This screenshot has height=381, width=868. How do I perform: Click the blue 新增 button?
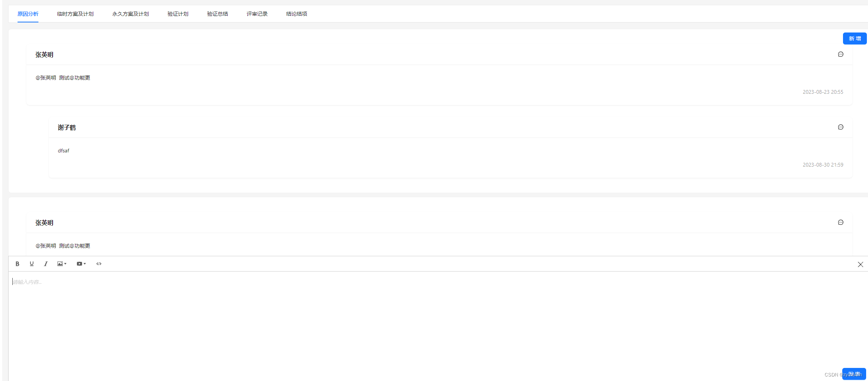pos(855,38)
